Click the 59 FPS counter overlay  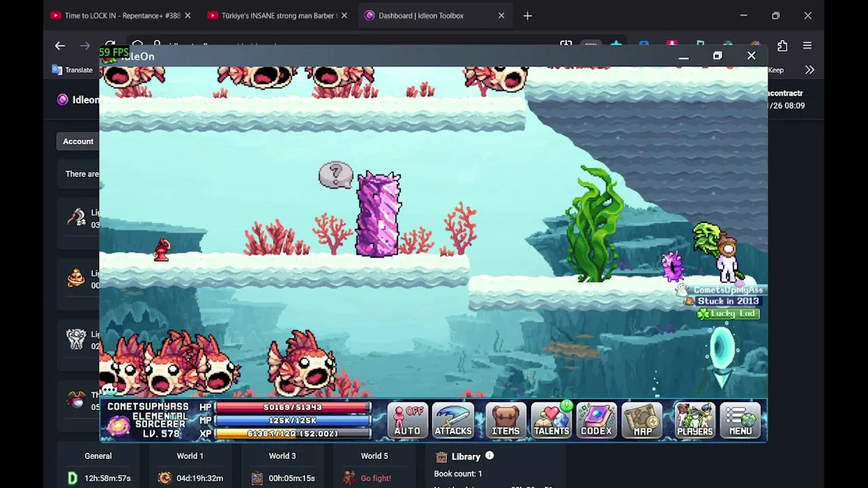tap(114, 52)
